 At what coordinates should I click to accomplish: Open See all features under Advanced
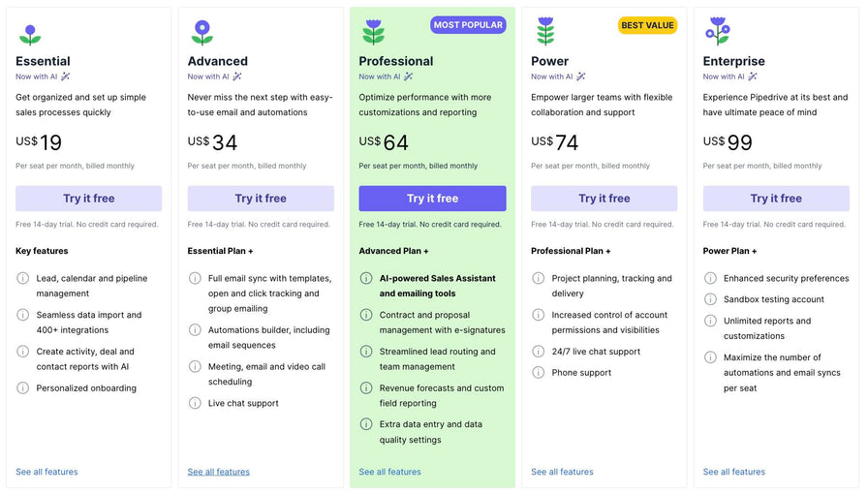click(x=219, y=472)
